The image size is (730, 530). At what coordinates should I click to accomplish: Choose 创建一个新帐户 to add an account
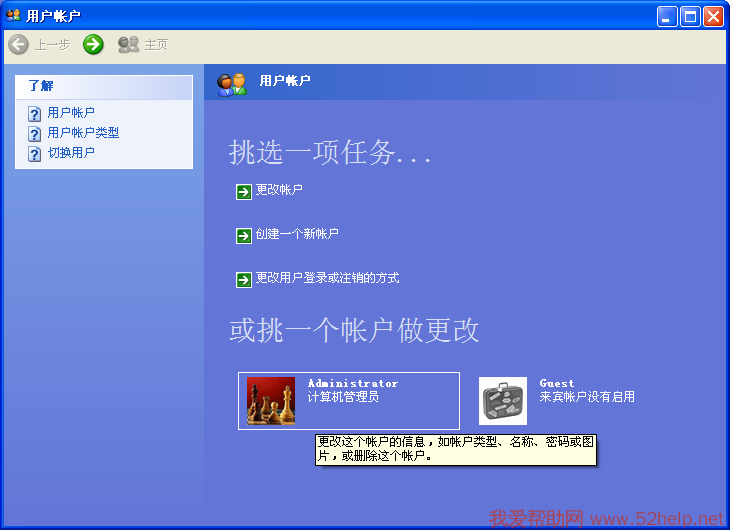tap(297, 234)
